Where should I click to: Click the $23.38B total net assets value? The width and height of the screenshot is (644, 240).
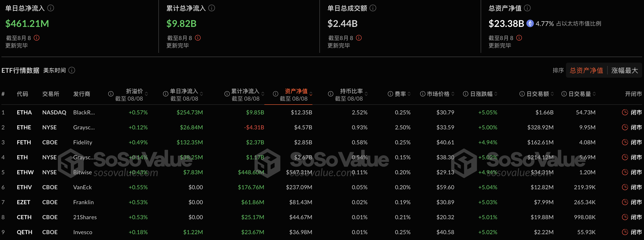tap(506, 23)
